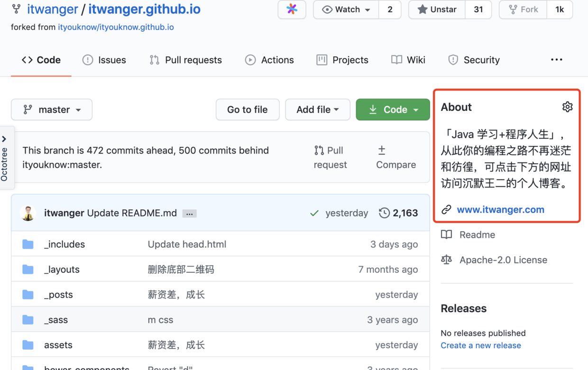Viewport: 588px width, 370px height.
Task: Click the Fork button
Action: (x=523, y=9)
